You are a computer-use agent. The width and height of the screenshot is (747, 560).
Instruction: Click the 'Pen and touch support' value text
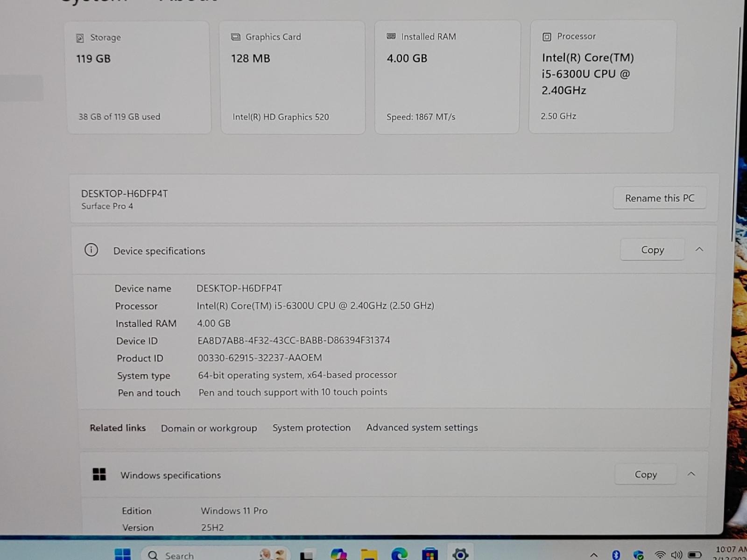point(293,392)
